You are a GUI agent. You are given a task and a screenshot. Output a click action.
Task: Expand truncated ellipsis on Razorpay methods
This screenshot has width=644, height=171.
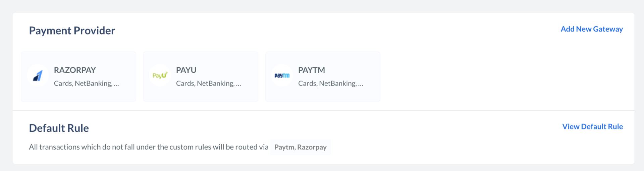(x=116, y=84)
